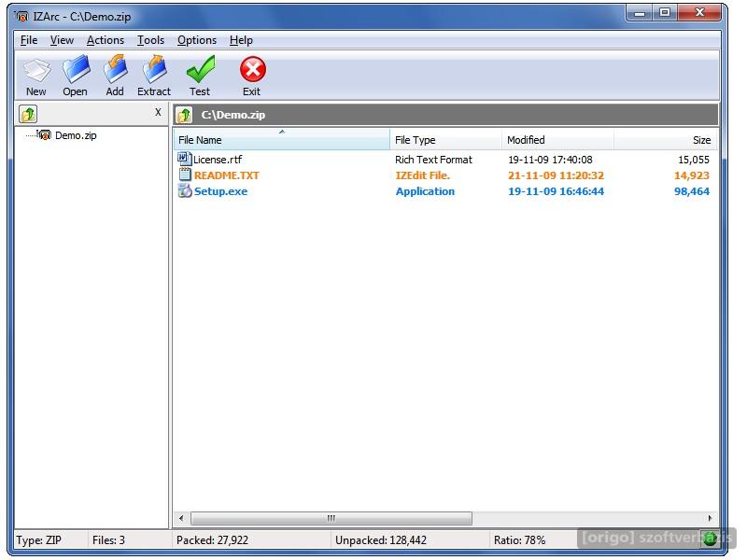Minimize the IZArc window
The image size is (747, 560).
(640, 13)
